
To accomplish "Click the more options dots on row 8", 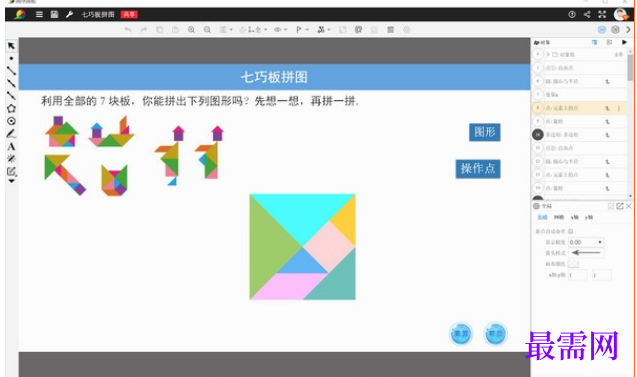I will tap(619, 108).
